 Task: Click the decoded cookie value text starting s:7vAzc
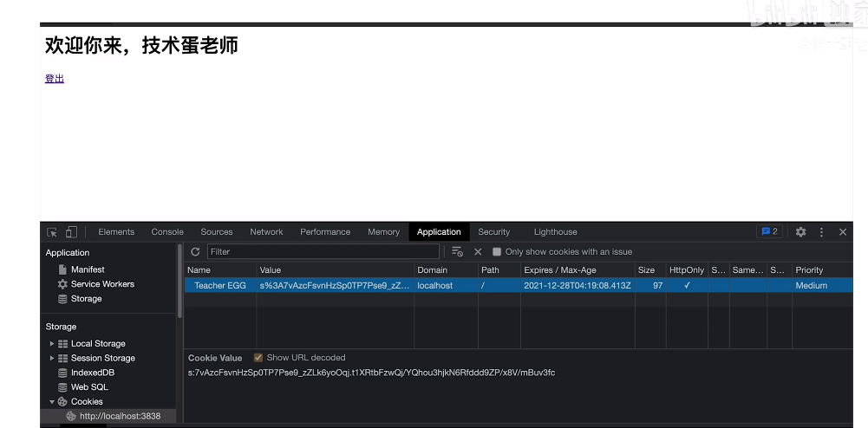[371, 373]
